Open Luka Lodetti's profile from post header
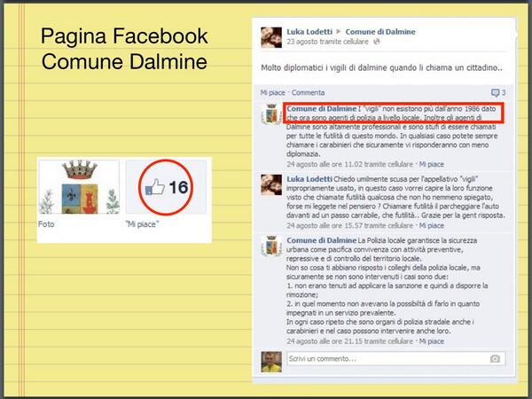The width and height of the screenshot is (532, 399). coord(309,32)
